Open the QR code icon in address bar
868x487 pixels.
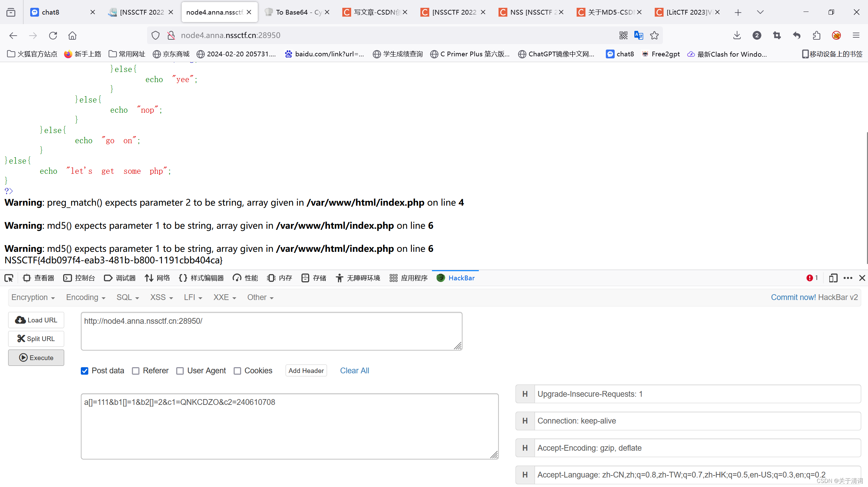(x=623, y=35)
